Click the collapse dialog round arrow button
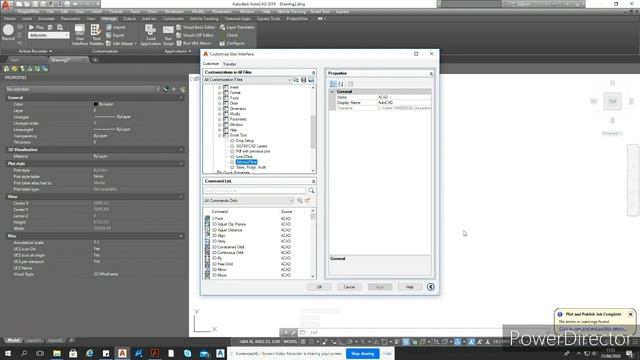Screen dimensions: 640x360 (x=431, y=287)
